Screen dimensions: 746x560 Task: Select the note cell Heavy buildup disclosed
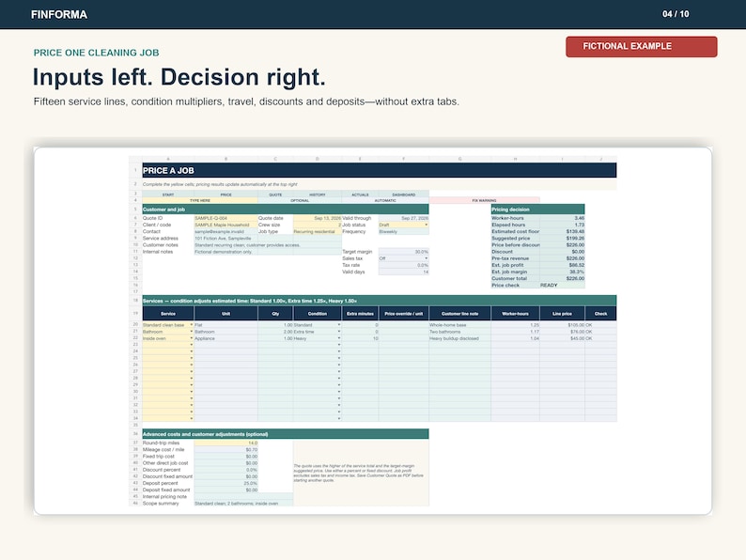459,338
